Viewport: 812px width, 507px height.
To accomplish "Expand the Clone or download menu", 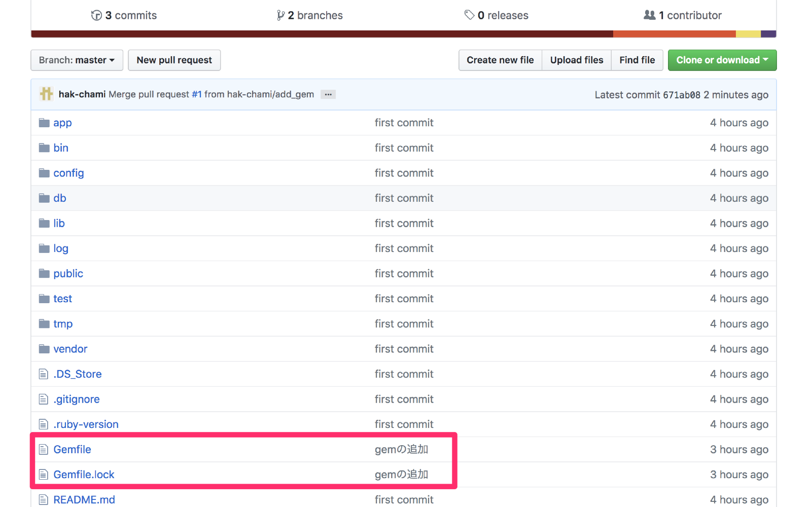I will pyautogui.click(x=722, y=60).
